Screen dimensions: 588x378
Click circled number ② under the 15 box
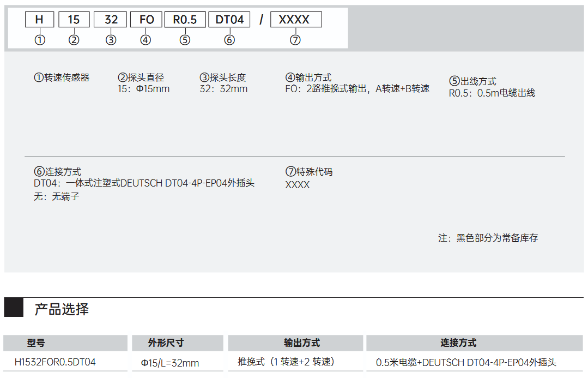click(x=74, y=40)
